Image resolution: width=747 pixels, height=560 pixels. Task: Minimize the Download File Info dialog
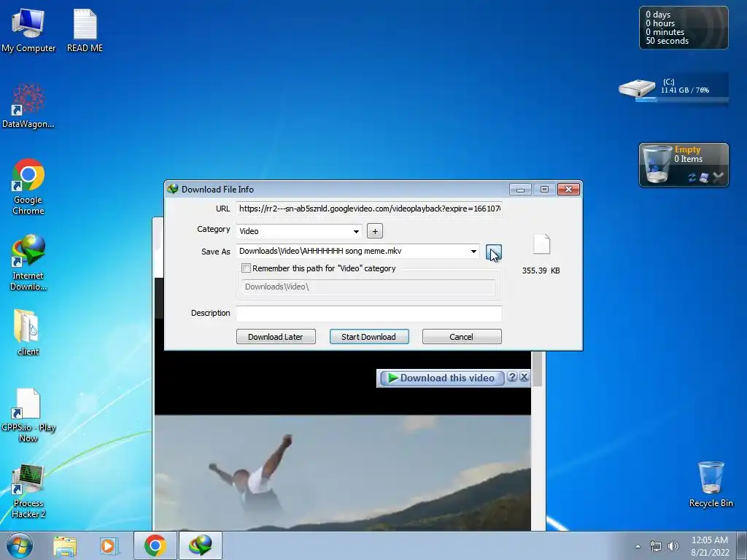pos(520,190)
